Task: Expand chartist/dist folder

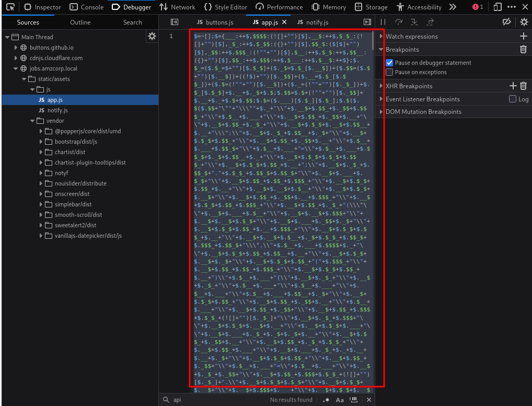Action: (41, 152)
